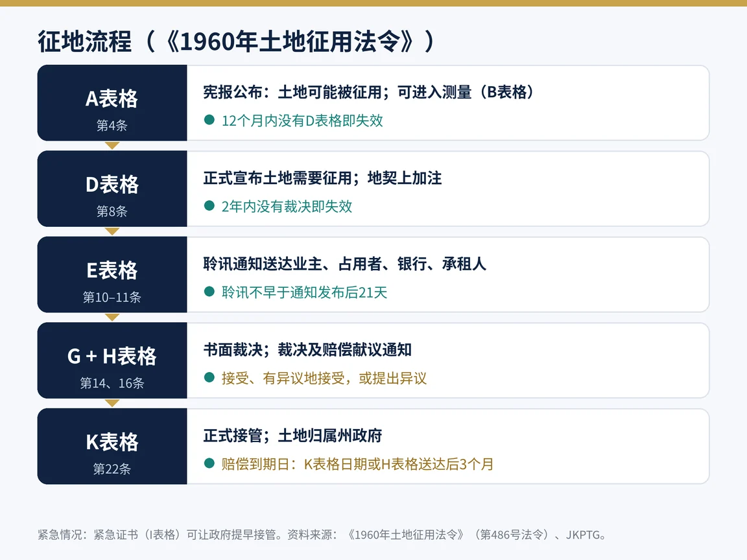This screenshot has height=560, width=747.
Task: Select the D表格 step label
Action: pos(112,185)
